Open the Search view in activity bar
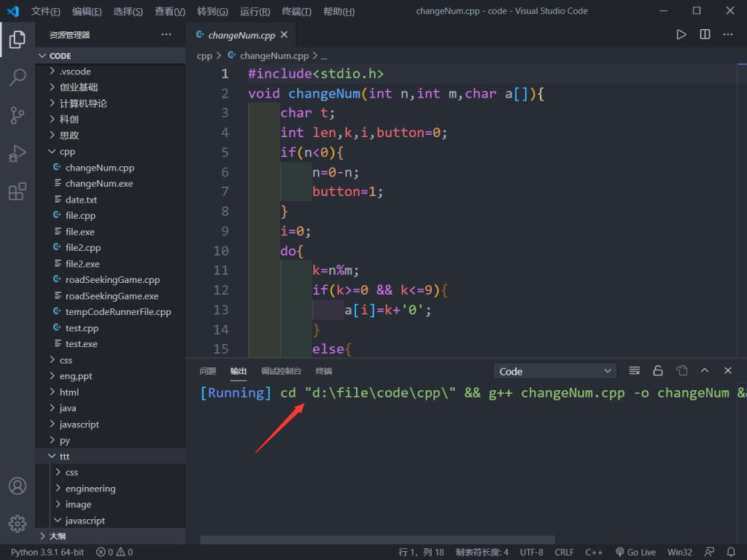Image resolution: width=747 pixels, height=560 pixels. click(x=18, y=77)
